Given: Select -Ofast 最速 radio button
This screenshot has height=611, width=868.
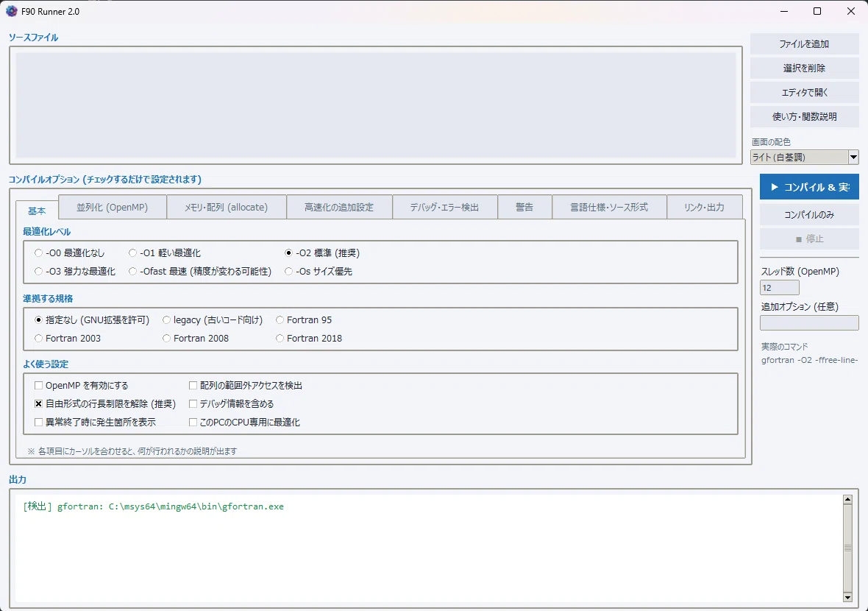Looking at the screenshot, I should (x=200, y=272).
